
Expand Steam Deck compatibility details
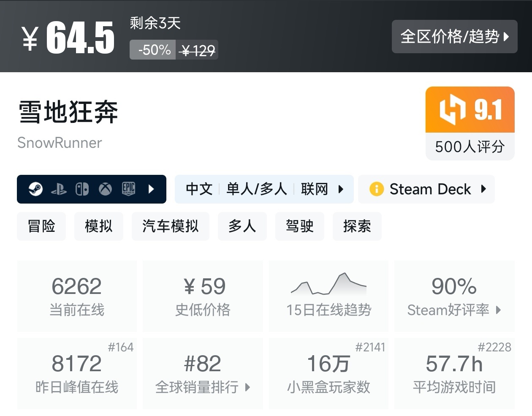click(484, 189)
